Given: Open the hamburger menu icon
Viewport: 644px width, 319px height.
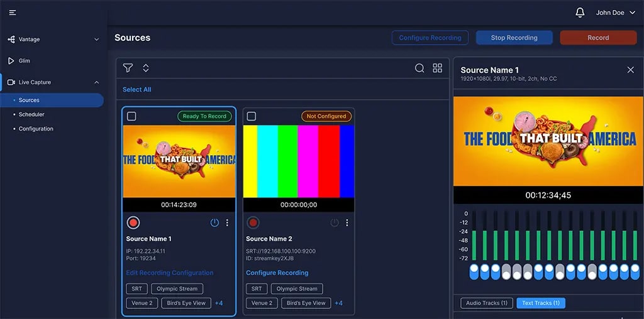Looking at the screenshot, I should [x=13, y=13].
